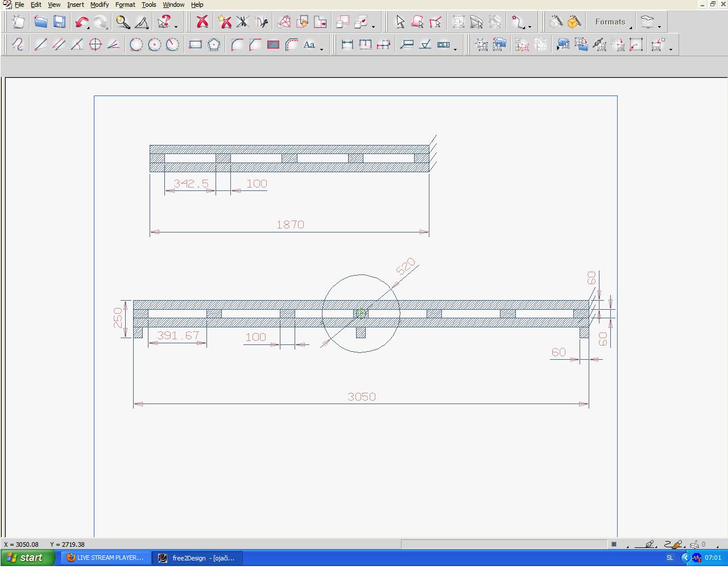728x582 pixels.
Task: Open the Format menu
Action: (125, 5)
